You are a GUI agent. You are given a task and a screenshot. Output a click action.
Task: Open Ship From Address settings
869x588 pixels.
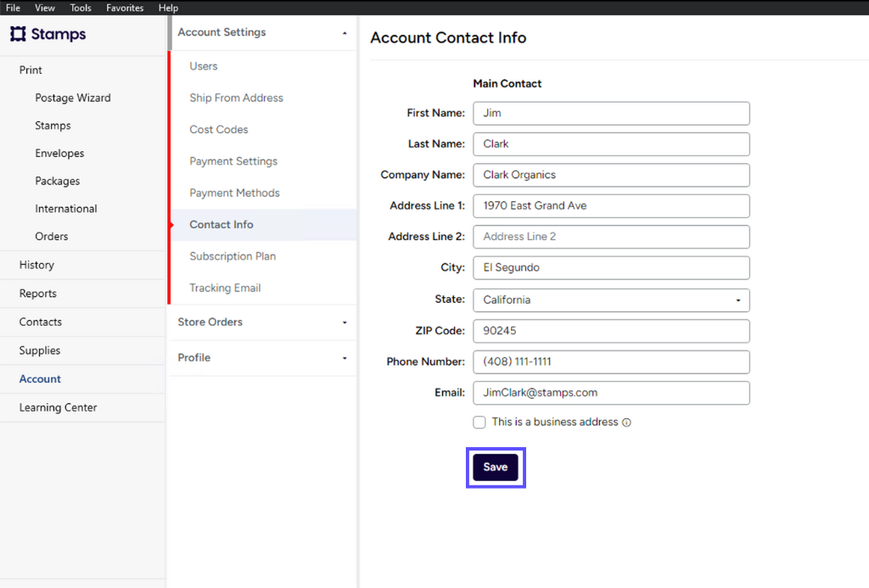coord(264,98)
